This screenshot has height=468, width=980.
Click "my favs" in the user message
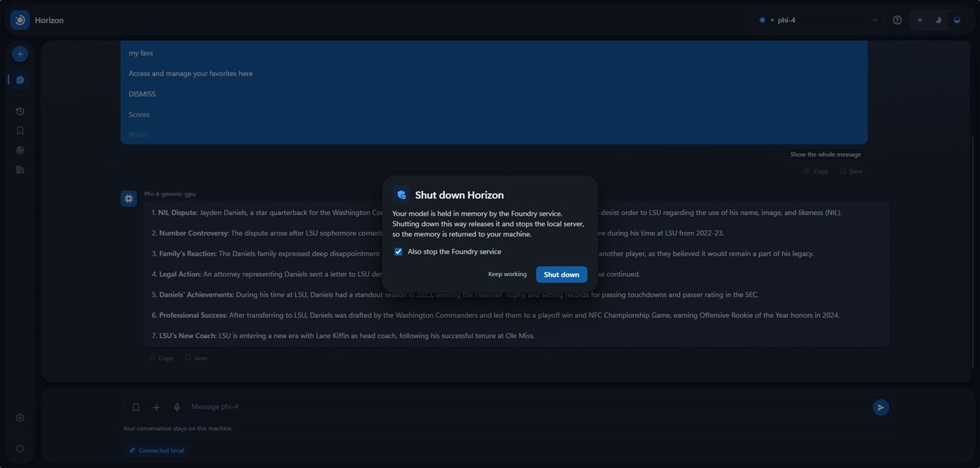[x=141, y=53]
